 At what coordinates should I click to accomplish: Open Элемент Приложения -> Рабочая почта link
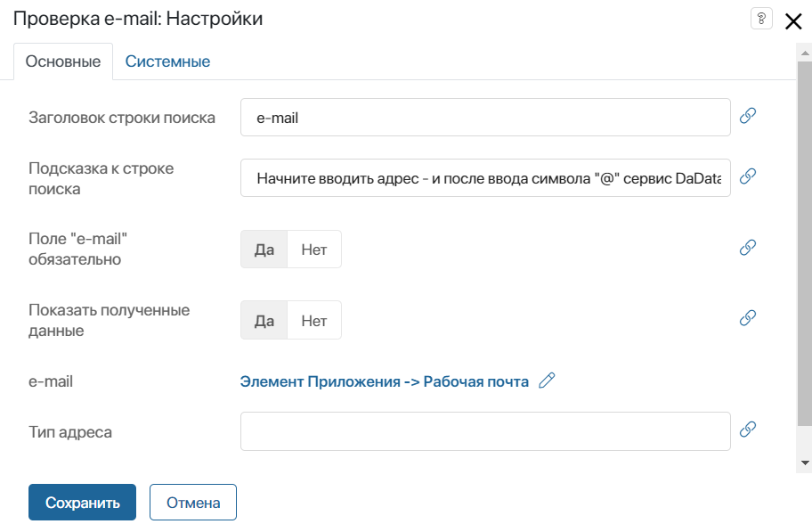(x=385, y=381)
